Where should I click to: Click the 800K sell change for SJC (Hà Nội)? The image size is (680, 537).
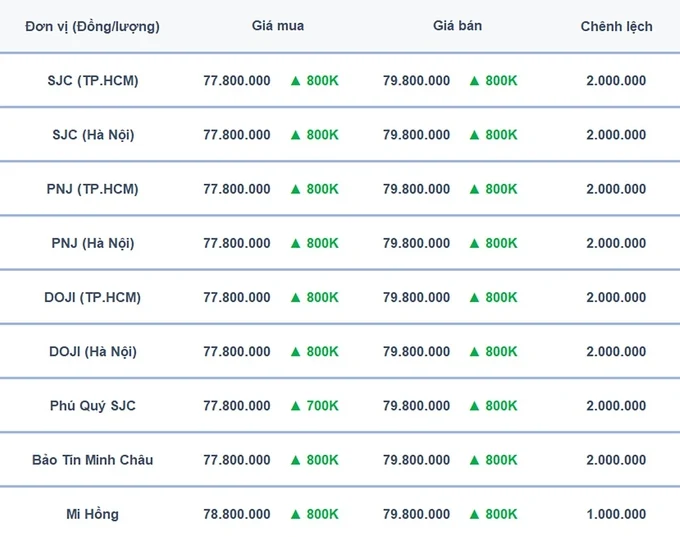(501, 135)
